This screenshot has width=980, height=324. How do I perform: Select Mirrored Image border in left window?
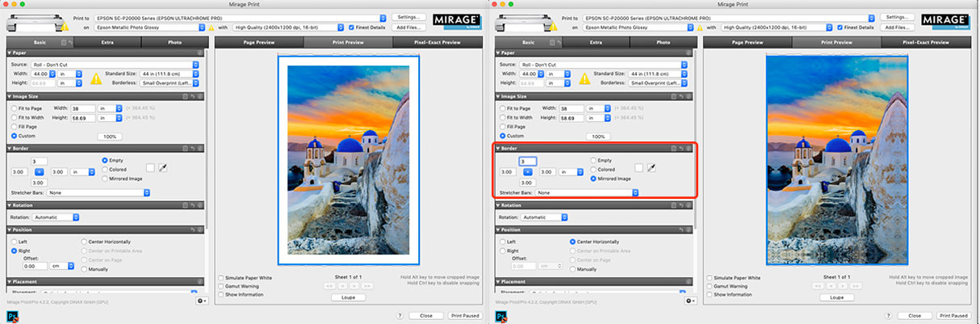123,179
